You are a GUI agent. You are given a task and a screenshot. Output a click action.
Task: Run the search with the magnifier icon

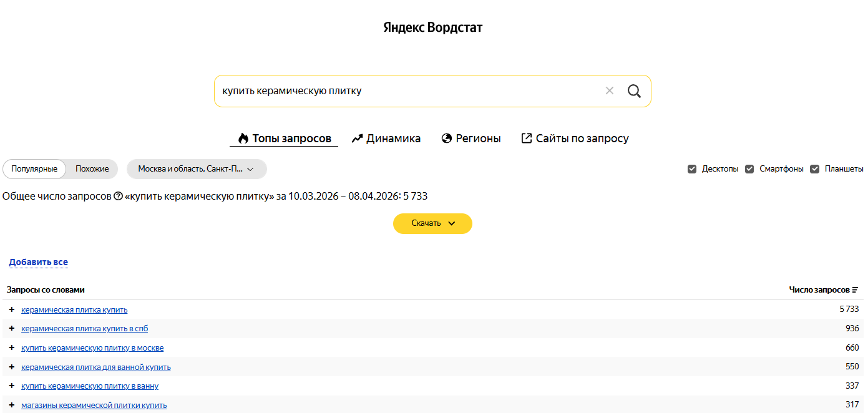pos(634,91)
